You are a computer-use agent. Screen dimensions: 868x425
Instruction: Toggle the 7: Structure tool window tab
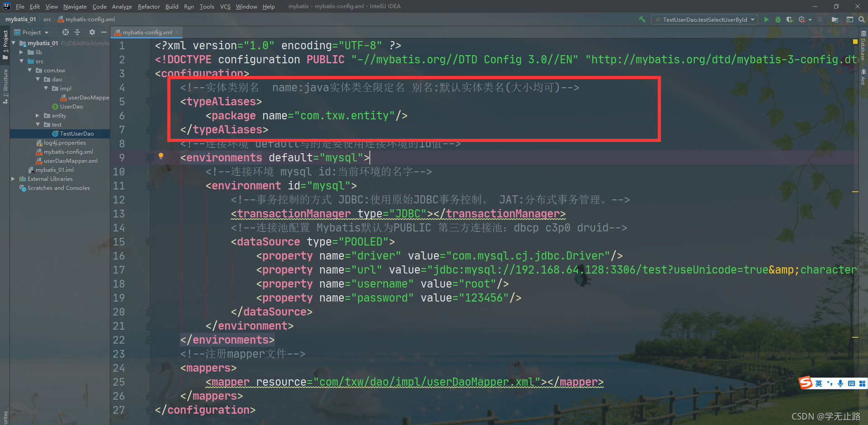point(5,86)
